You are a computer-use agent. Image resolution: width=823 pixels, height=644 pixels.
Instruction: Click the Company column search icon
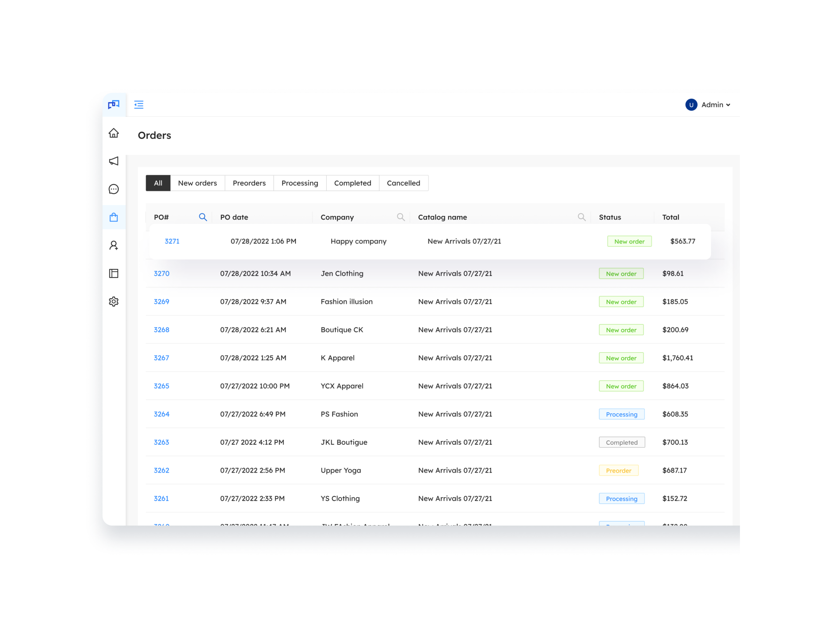pyautogui.click(x=400, y=217)
